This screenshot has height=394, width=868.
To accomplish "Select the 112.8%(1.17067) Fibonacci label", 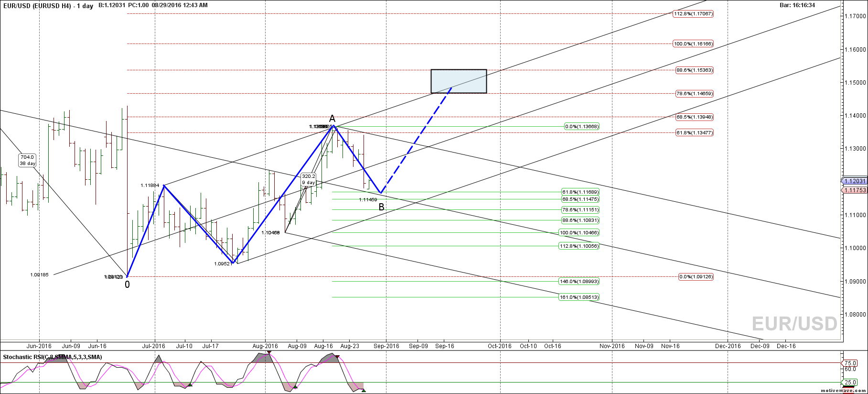I will point(693,14).
